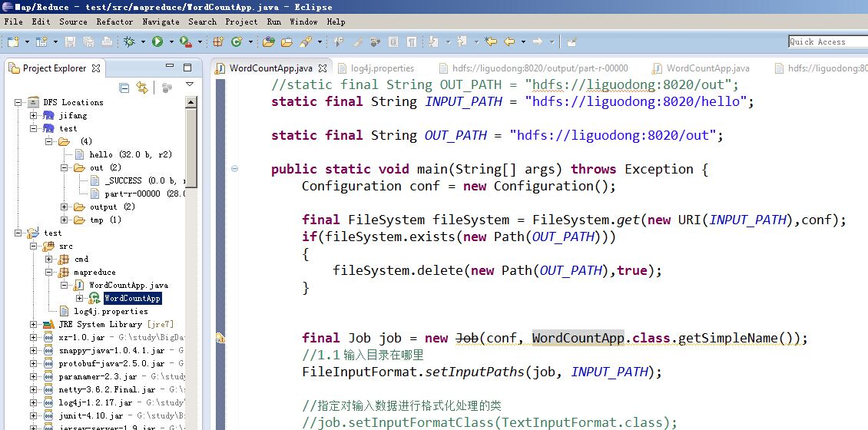Open the Debug dropdown arrow
Screen dimensions: 868x430
click(143, 41)
